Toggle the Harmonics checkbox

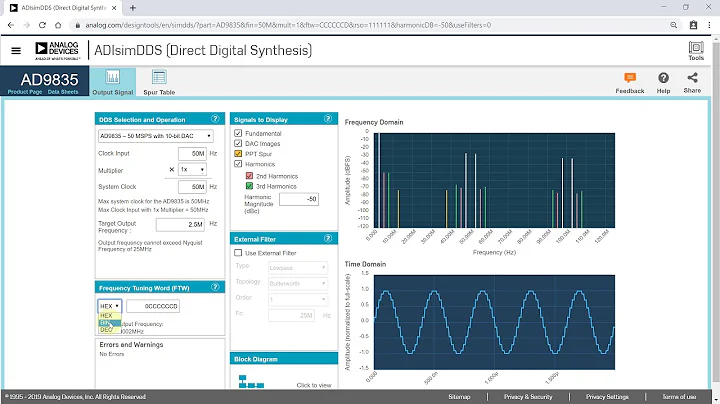coord(238,164)
